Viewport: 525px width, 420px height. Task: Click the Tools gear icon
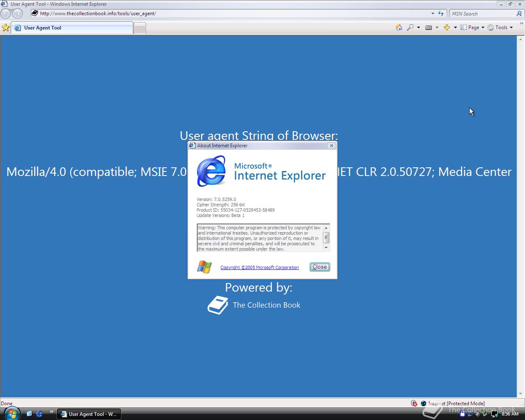(x=491, y=27)
